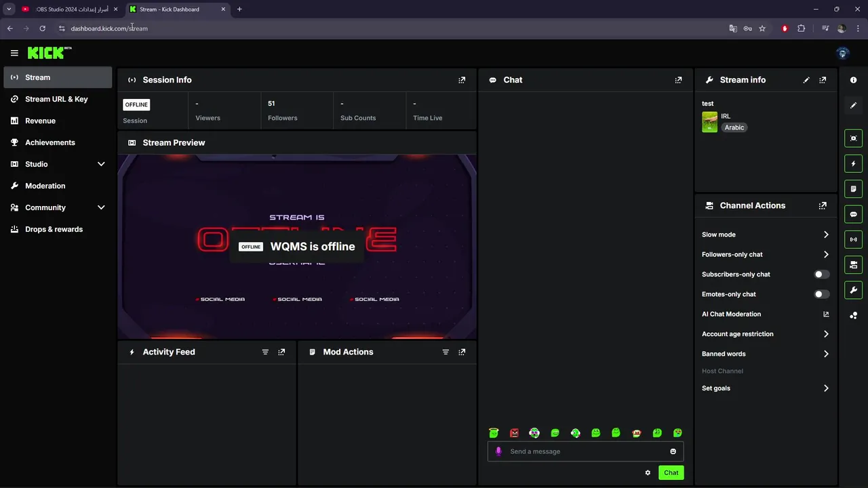The image size is (868, 488).
Task: Click the OFFLINE session badge
Action: (136, 104)
